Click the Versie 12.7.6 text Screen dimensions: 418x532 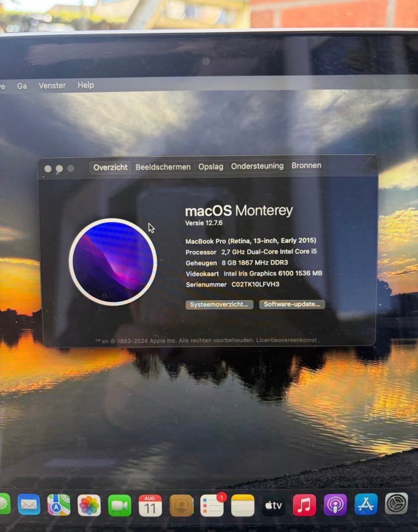pos(204,223)
